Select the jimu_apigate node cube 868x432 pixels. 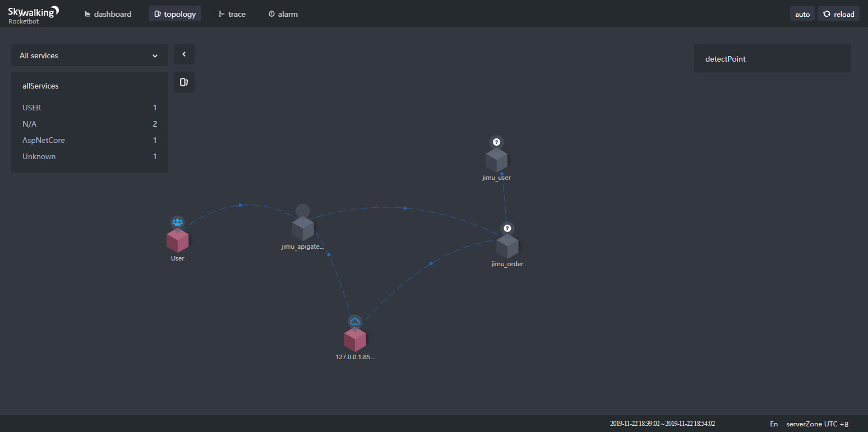point(303,229)
